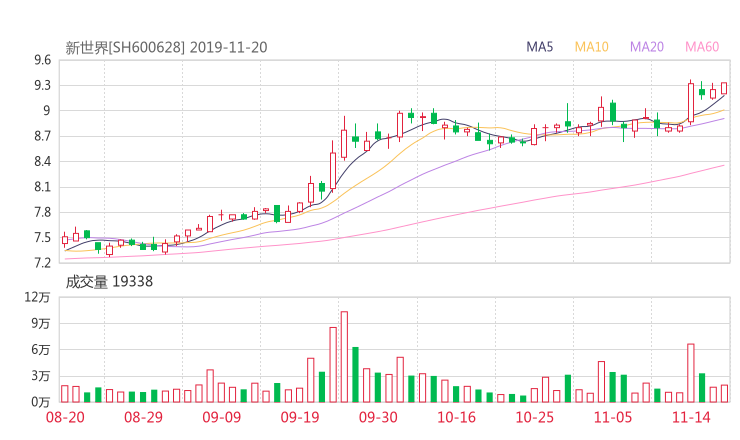Viewport: 740px width, 440px height.
Task: Click the 08-29 date axis label
Action: click(143, 417)
